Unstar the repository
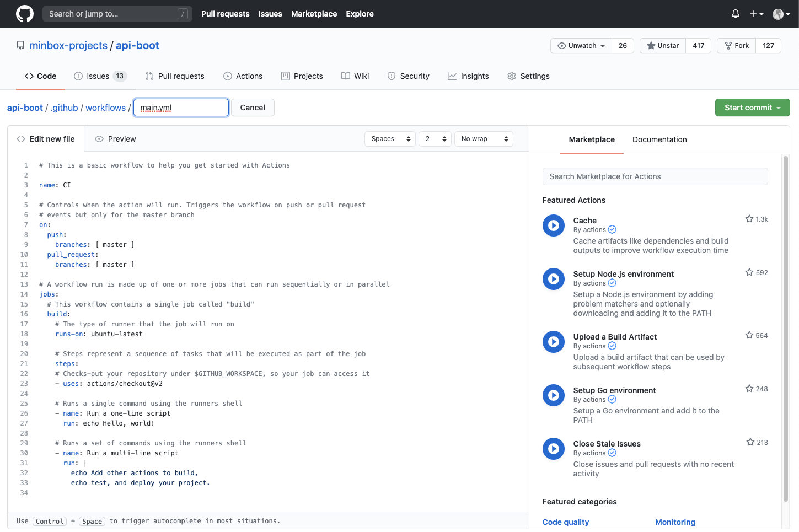The height and width of the screenshot is (532, 799). (x=663, y=46)
